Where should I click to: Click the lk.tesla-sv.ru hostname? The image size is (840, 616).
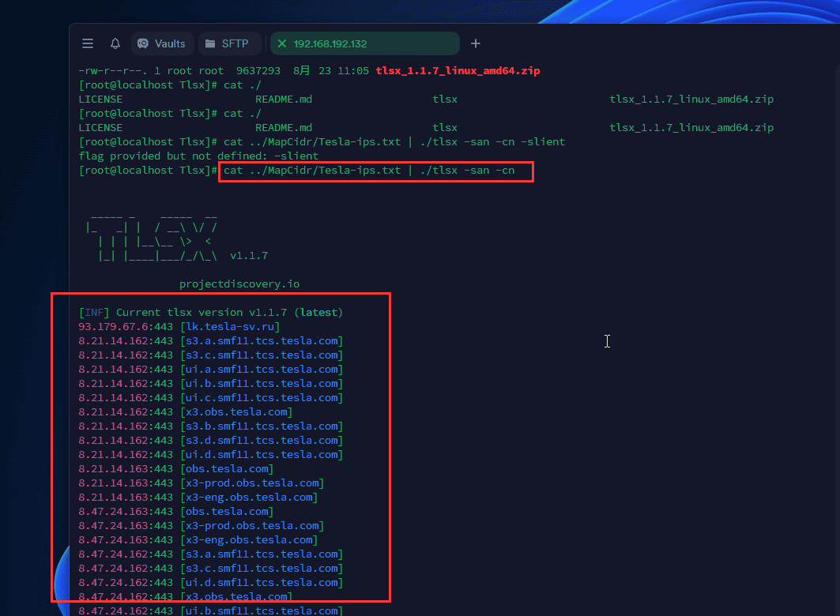coord(230,327)
